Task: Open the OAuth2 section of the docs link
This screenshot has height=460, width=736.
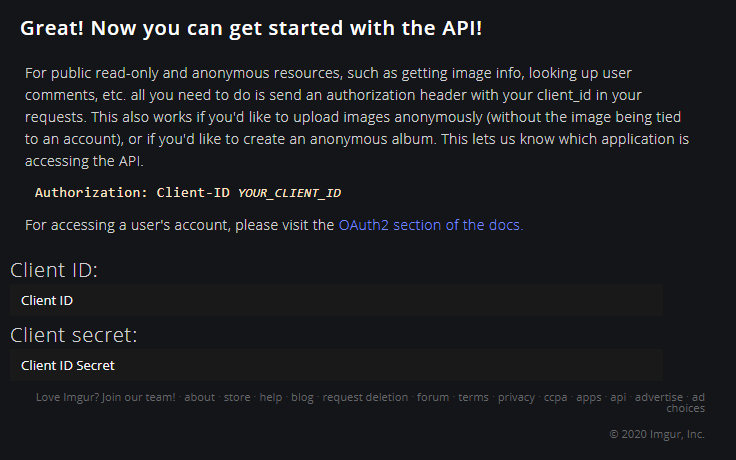Action: point(430,225)
